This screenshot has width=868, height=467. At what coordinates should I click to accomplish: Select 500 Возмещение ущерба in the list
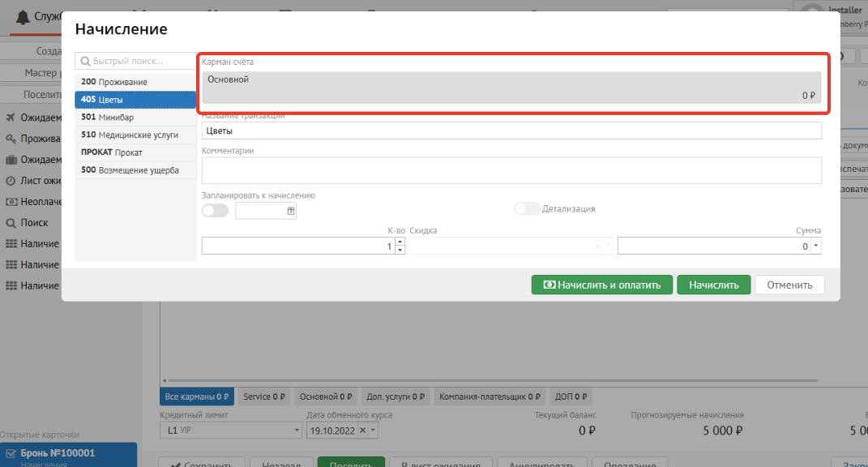click(x=135, y=170)
